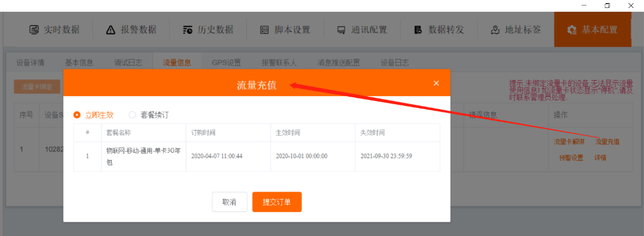Click the 失效时间 column header
Image resolution: width=644 pixels, height=236 pixels.
click(372, 132)
